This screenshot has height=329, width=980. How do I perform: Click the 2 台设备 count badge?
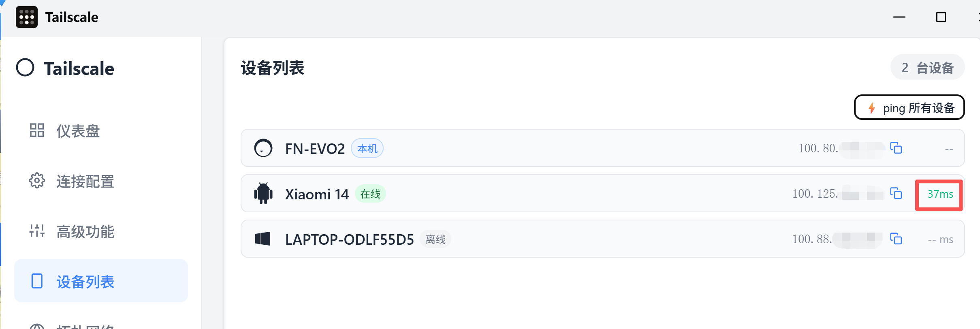(x=927, y=67)
